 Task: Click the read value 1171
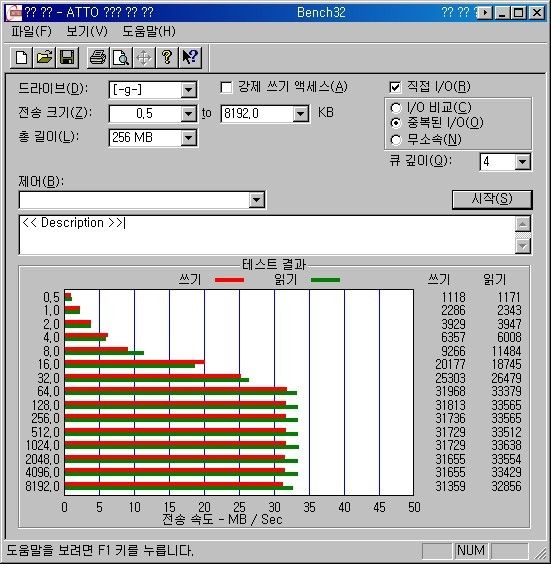[509, 297]
